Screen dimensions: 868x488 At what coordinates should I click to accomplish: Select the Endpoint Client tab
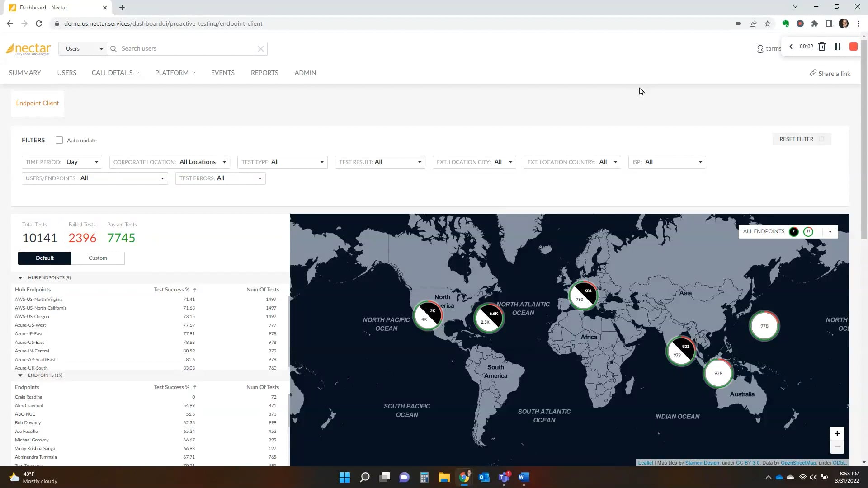38,103
